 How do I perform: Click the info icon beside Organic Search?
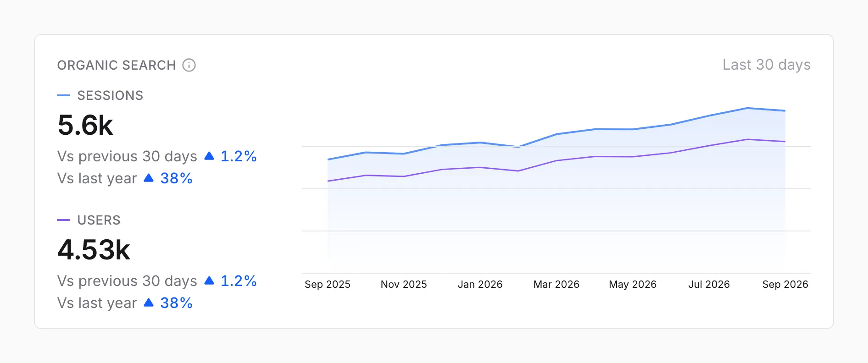(189, 65)
